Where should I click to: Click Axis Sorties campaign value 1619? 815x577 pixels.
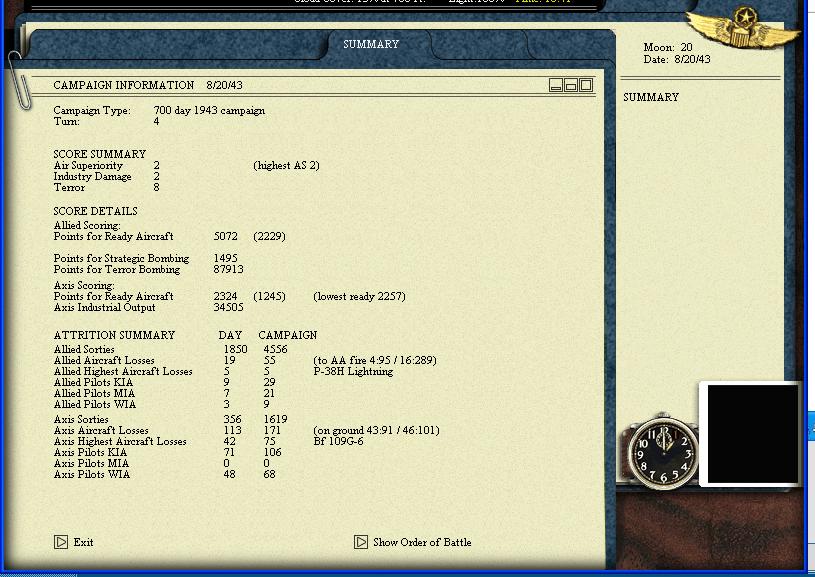(275, 419)
